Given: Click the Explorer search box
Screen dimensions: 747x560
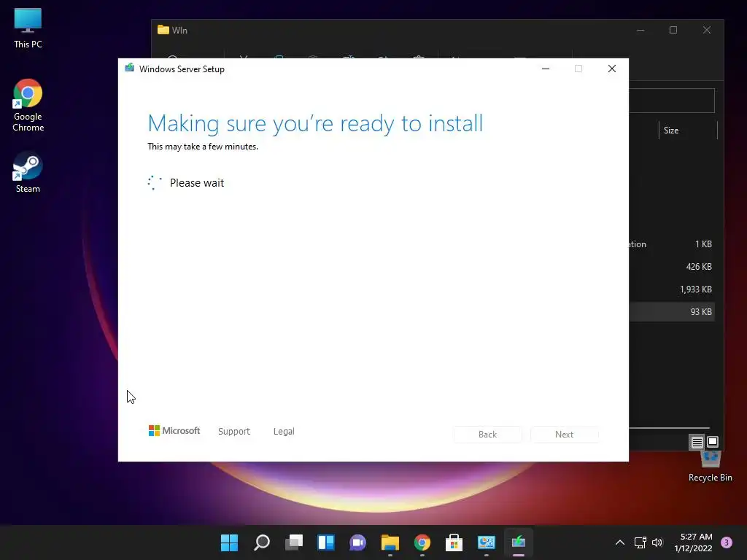Looking at the screenshot, I should pos(672,101).
